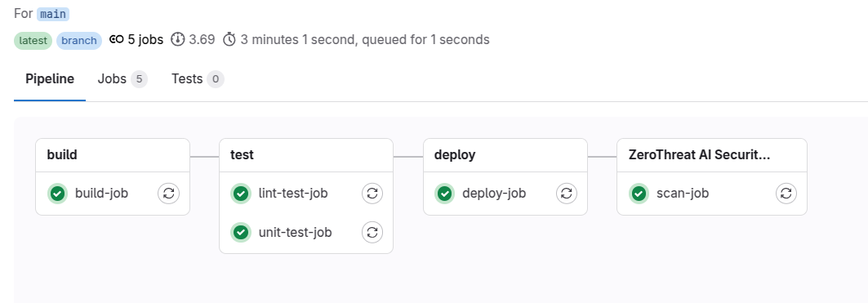The width and height of the screenshot is (868, 303).
Task: Open the main branch link
Action: point(53,14)
